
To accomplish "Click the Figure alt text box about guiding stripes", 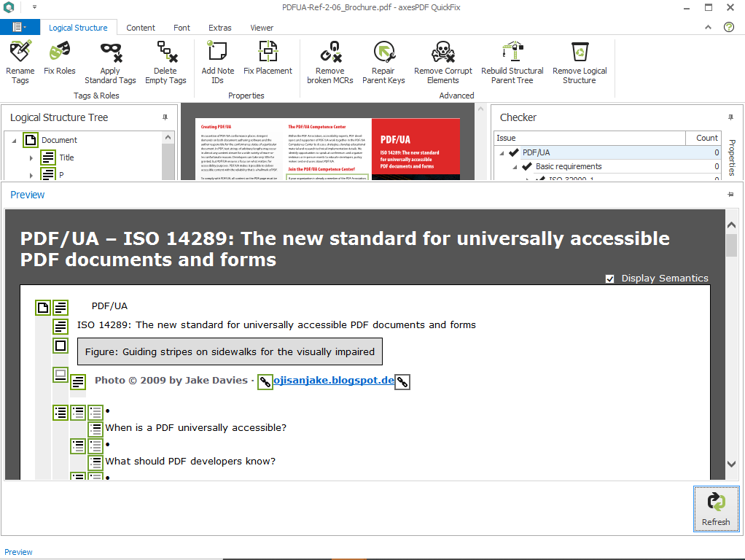I will coord(230,351).
